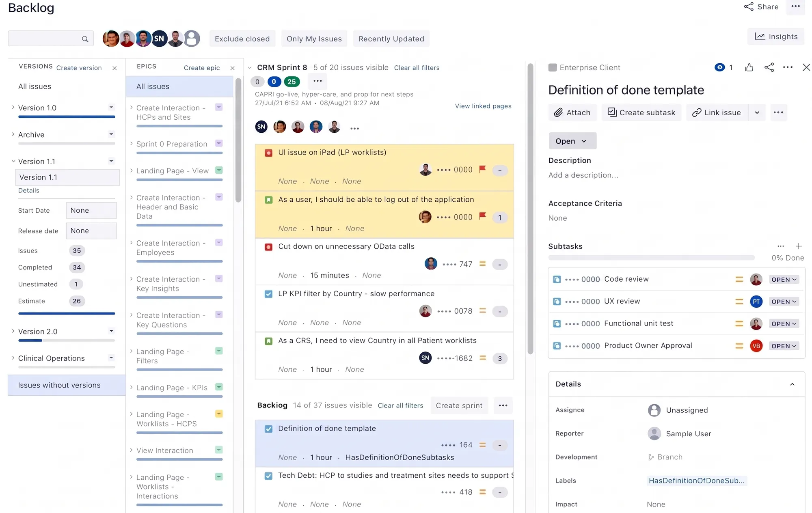Add a subtask with the plus icon
Viewport: 812px width, 513px height.
pyautogui.click(x=798, y=246)
